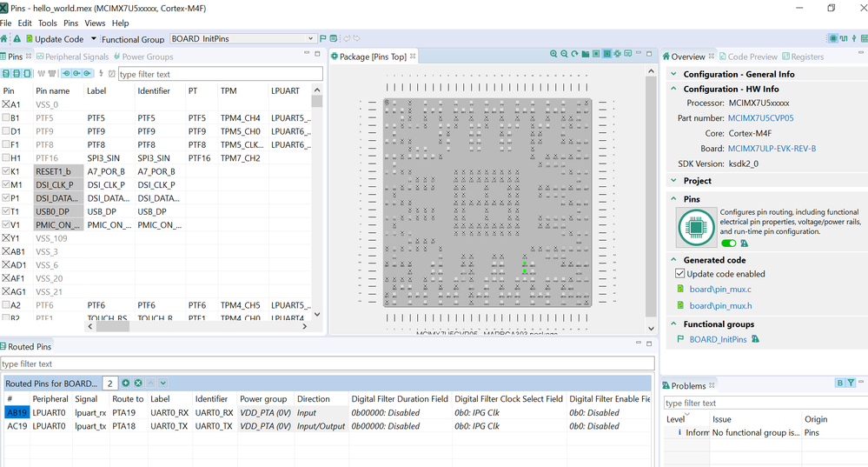Expand the Project section
The width and height of the screenshot is (868, 467).
(x=673, y=181)
